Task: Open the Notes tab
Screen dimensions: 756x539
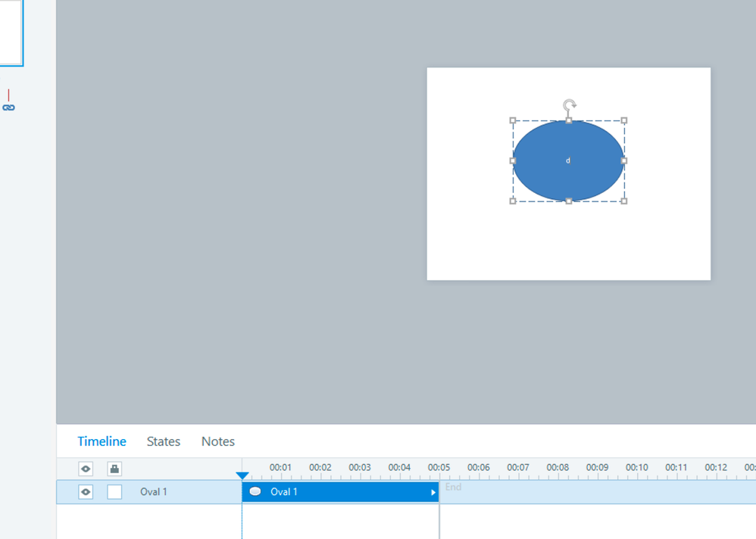Action: point(218,441)
